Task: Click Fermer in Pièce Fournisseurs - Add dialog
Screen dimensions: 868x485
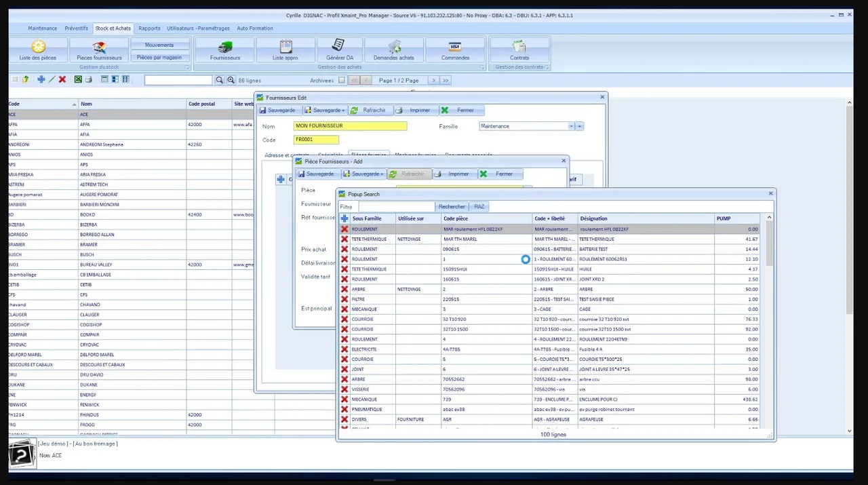Action: [x=500, y=174]
